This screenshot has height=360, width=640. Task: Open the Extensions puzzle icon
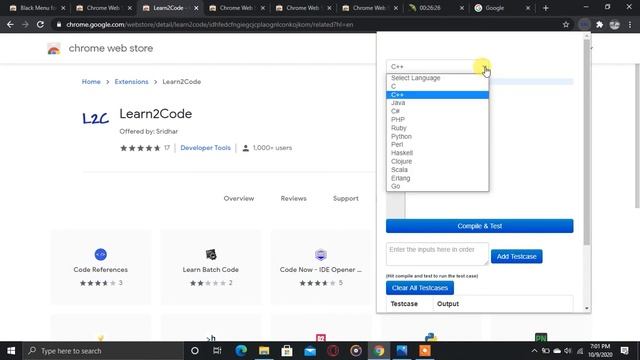[x=599, y=24]
